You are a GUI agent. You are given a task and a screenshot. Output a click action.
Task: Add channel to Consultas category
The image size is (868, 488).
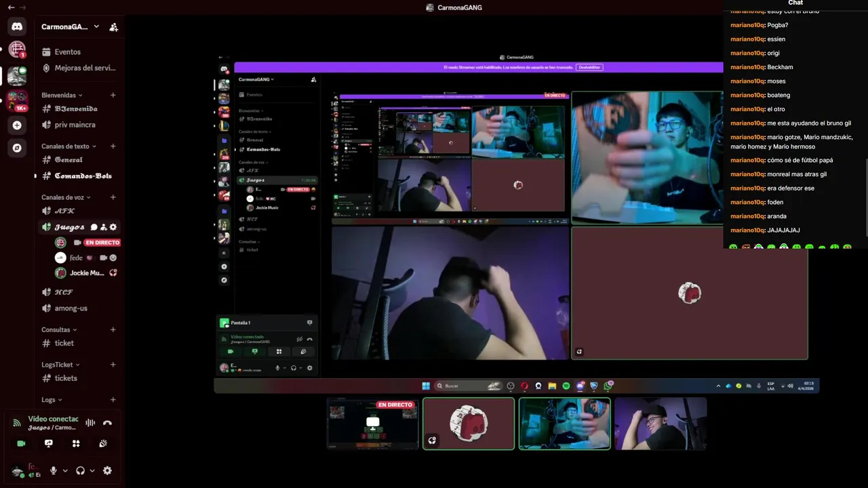[113, 330]
